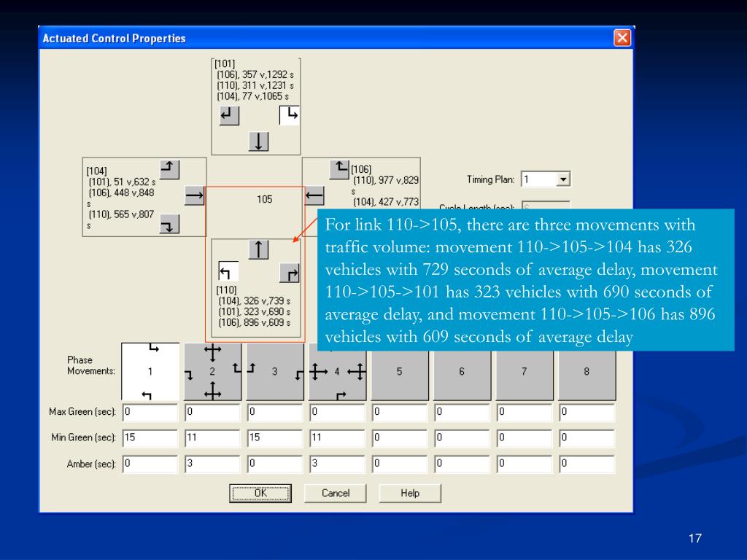The height and width of the screenshot is (560, 747).
Task: Click the '[101]' node label
Action: click(x=225, y=64)
